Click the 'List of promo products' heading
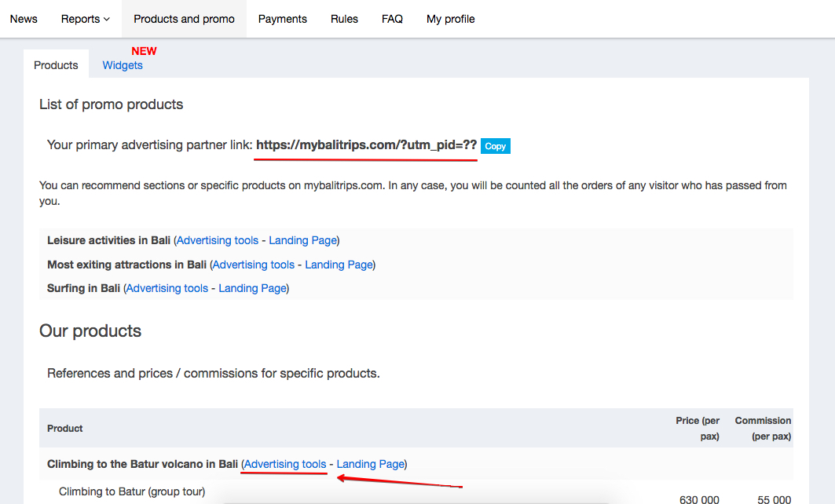This screenshot has width=835, height=504. pyautogui.click(x=111, y=104)
